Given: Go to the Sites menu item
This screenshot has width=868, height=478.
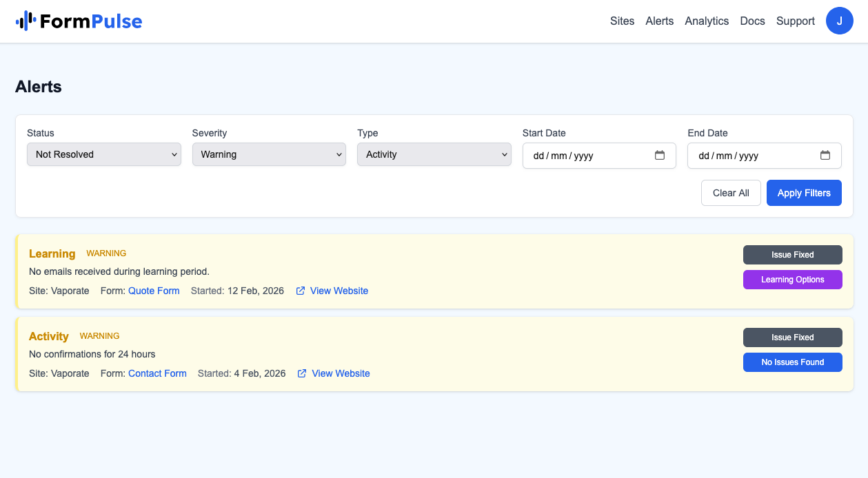Looking at the screenshot, I should click(x=622, y=21).
